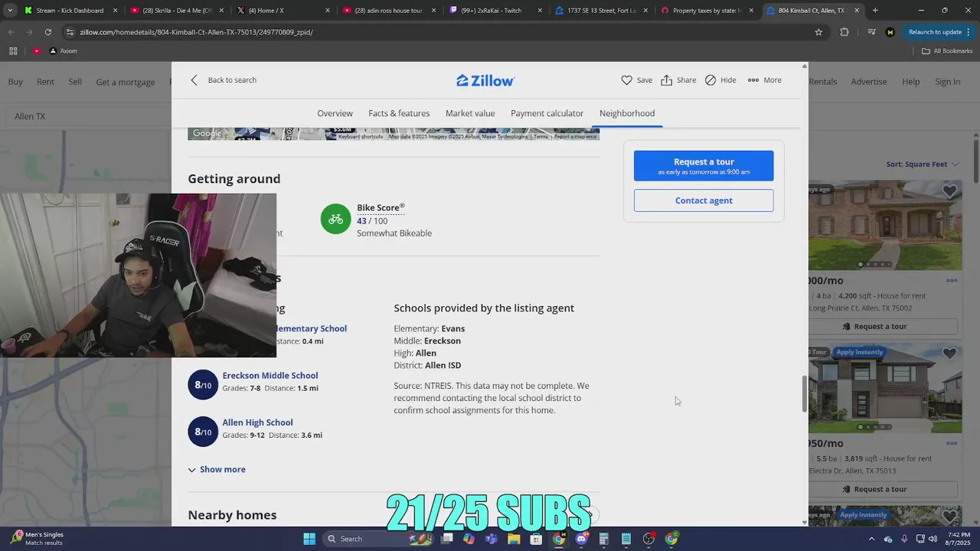Open browser extensions puzzle icon

844,32
